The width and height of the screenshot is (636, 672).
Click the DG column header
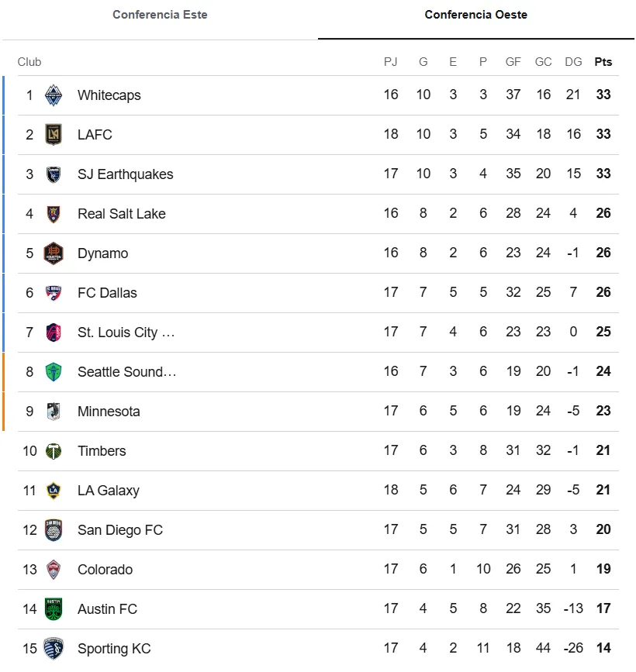coord(573,62)
